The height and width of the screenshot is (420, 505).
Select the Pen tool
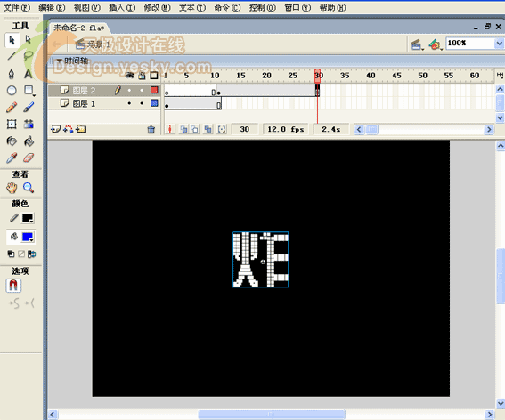click(12, 74)
